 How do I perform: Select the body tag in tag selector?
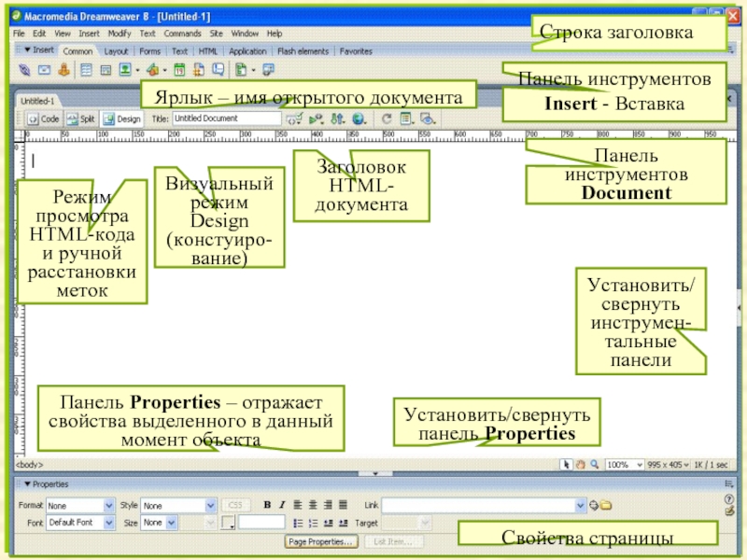[30, 464]
